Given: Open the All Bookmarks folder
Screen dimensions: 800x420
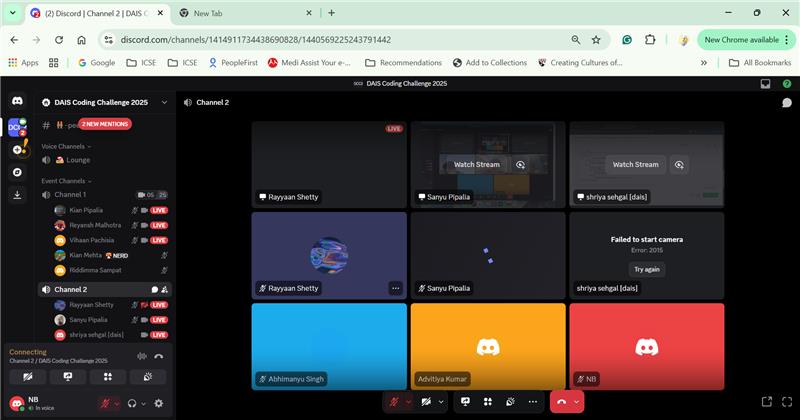Looking at the screenshot, I should point(760,63).
